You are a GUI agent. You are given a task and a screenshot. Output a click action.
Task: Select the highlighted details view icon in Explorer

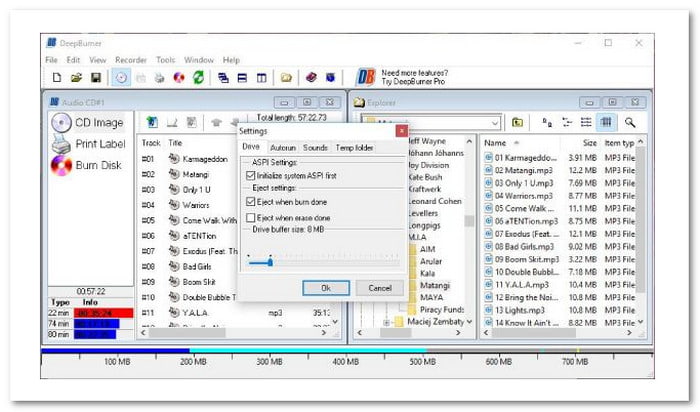[606, 122]
